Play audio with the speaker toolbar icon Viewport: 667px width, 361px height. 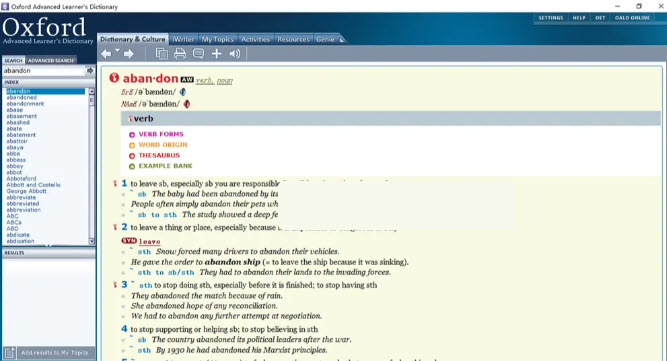(x=235, y=54)
